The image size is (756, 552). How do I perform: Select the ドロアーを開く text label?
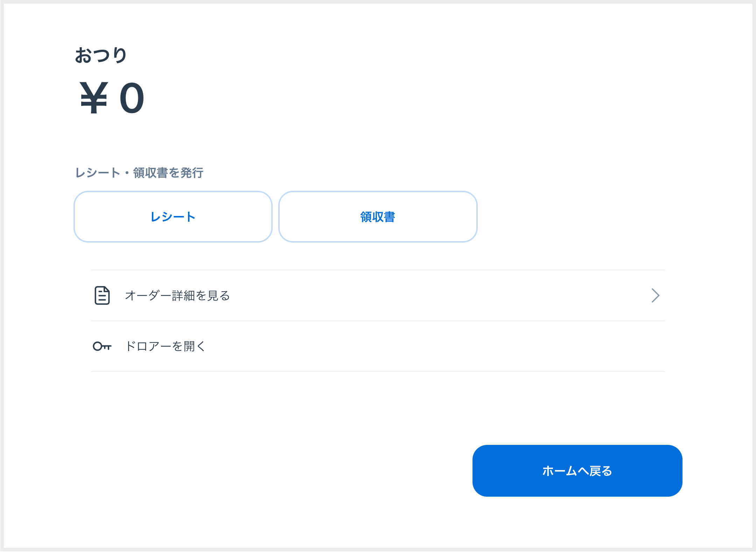tap(166, 346)
